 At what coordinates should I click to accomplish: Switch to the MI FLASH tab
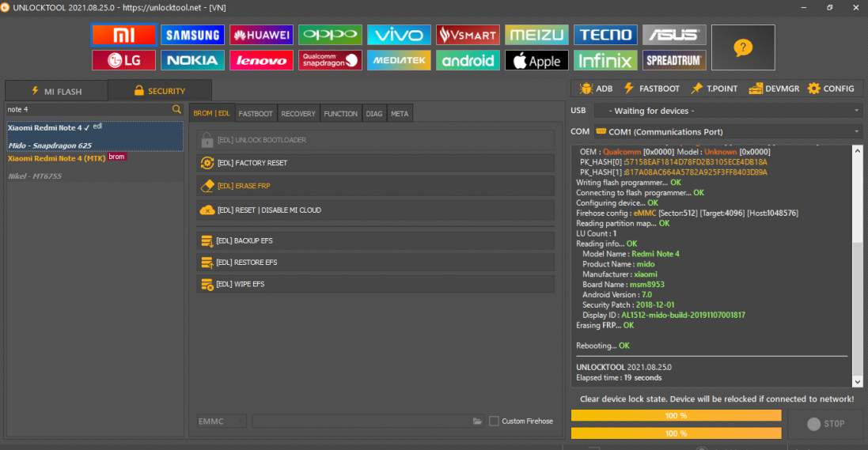(x=56, y=91)
